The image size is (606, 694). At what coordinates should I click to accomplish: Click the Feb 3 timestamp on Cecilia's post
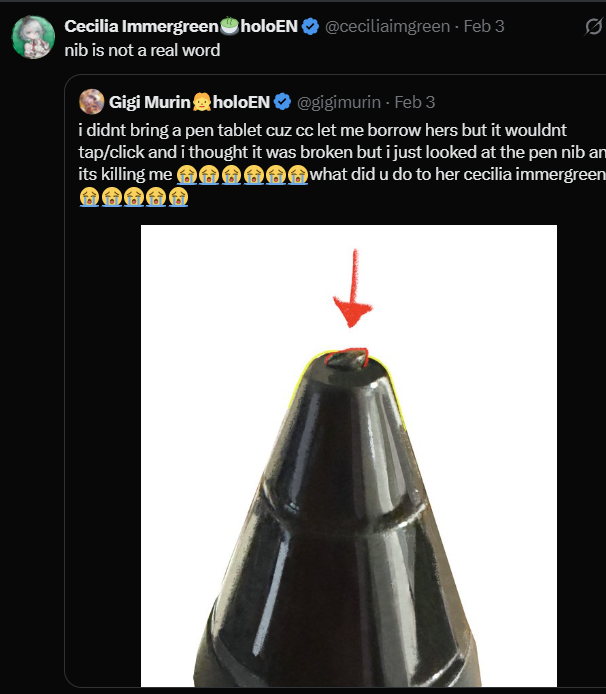[483, 27]
